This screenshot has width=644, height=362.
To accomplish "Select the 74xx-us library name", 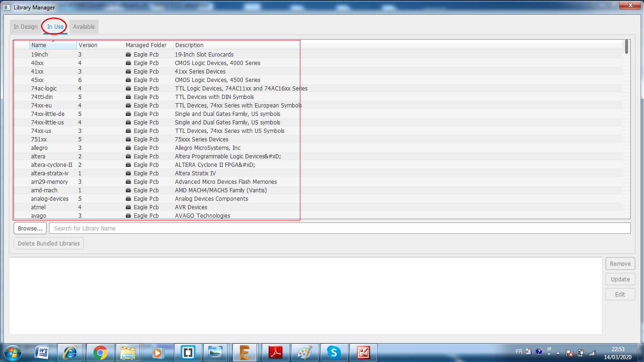I will (41, 131).
